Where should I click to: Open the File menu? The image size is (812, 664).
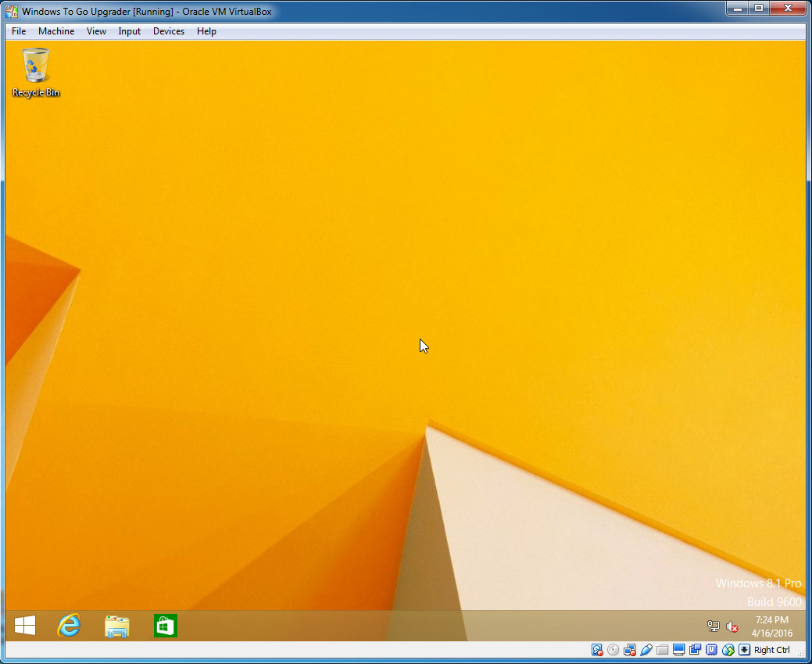point(19,31)
